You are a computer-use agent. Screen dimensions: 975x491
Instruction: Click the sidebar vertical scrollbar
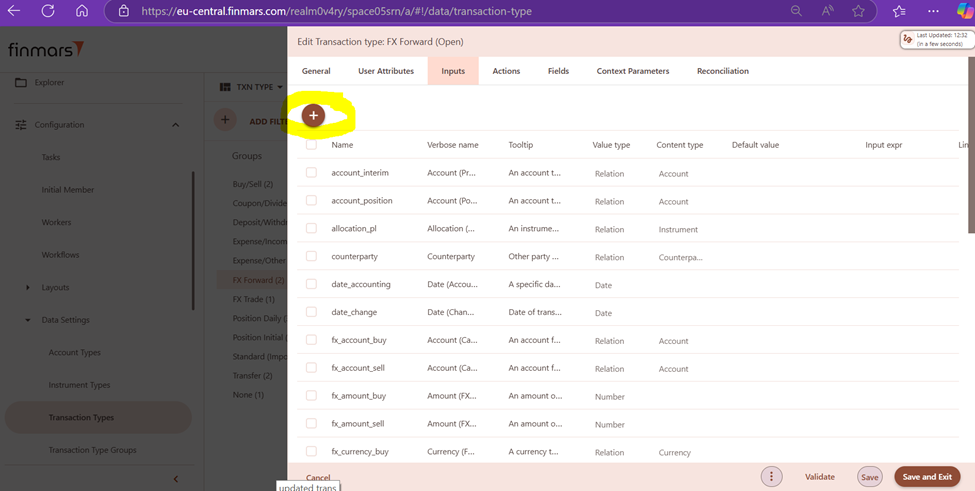point(193,241)
